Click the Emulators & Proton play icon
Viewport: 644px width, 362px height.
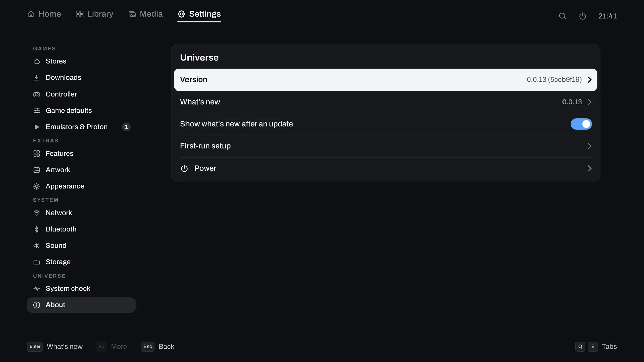coord(37,127)
